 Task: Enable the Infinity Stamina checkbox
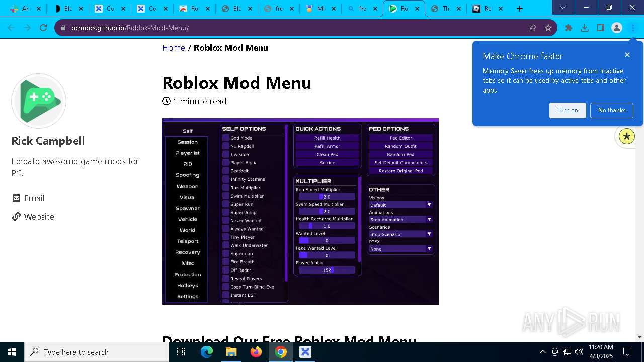[226, 179]
